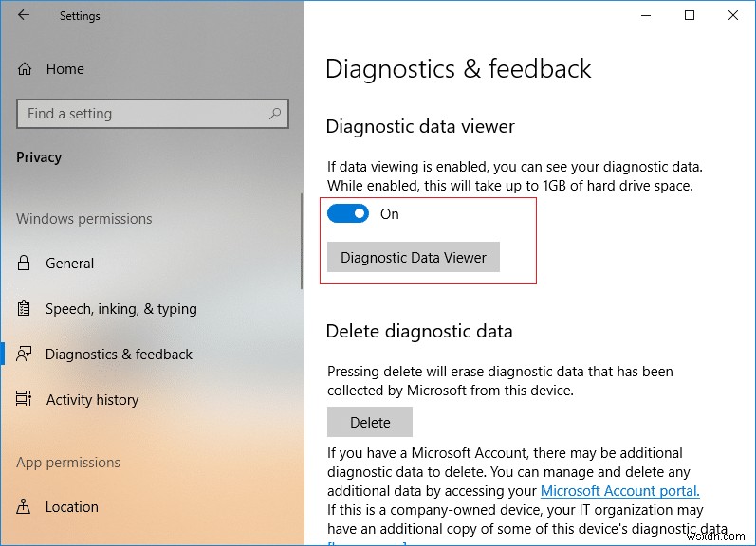Image resolution: width=756 pixels, height=546 pixels.
Task: Select the General text label in sidebar
Action: (x=70, y=264)
